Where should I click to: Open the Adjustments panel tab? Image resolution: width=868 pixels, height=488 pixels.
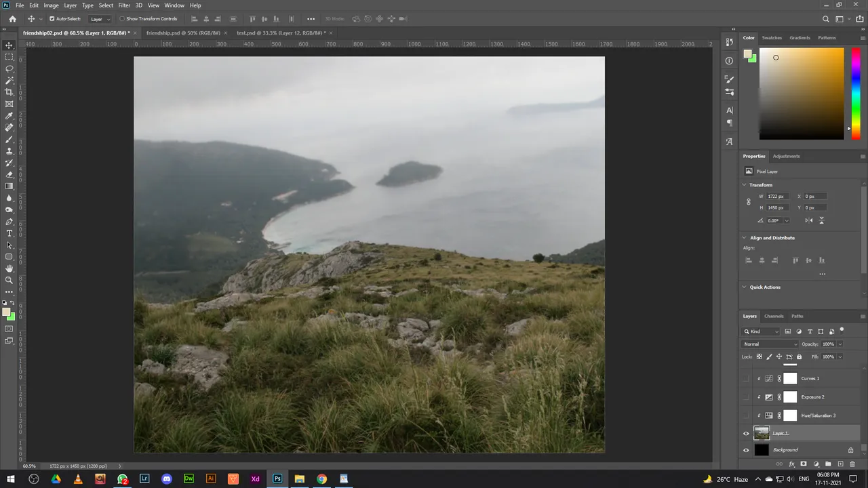pos(786,156)
